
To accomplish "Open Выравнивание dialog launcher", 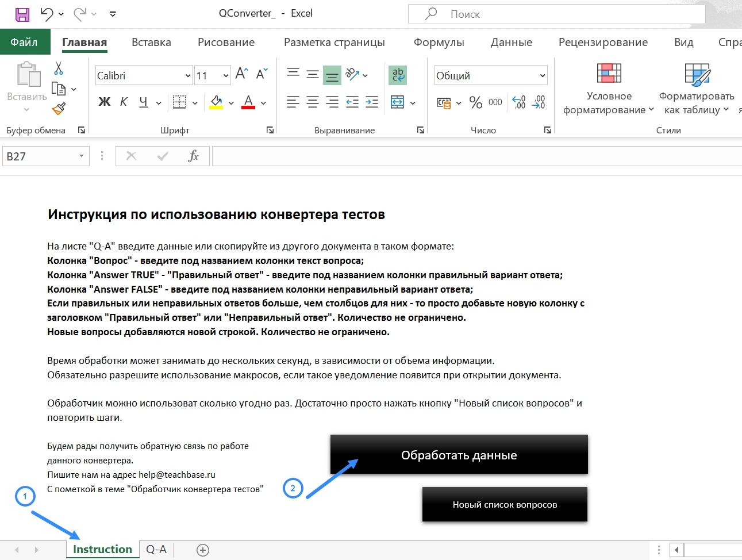I will click(421, 130).
